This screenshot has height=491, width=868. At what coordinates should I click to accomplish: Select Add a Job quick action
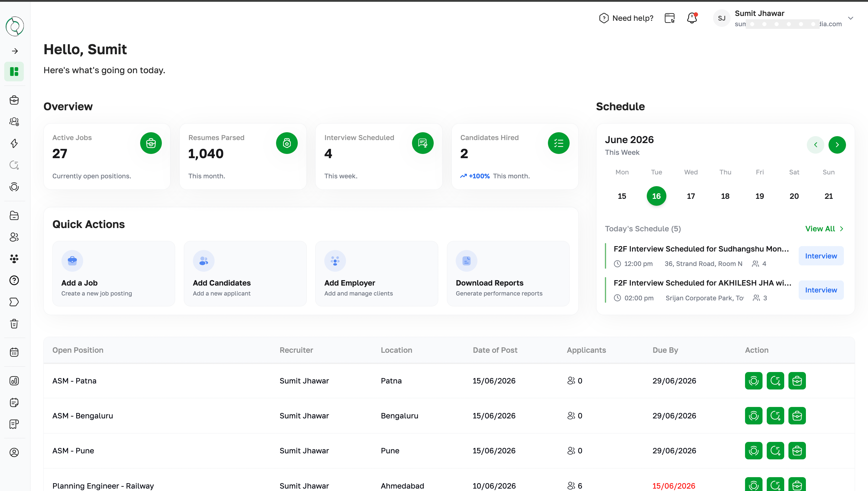(x=114, y=274)
